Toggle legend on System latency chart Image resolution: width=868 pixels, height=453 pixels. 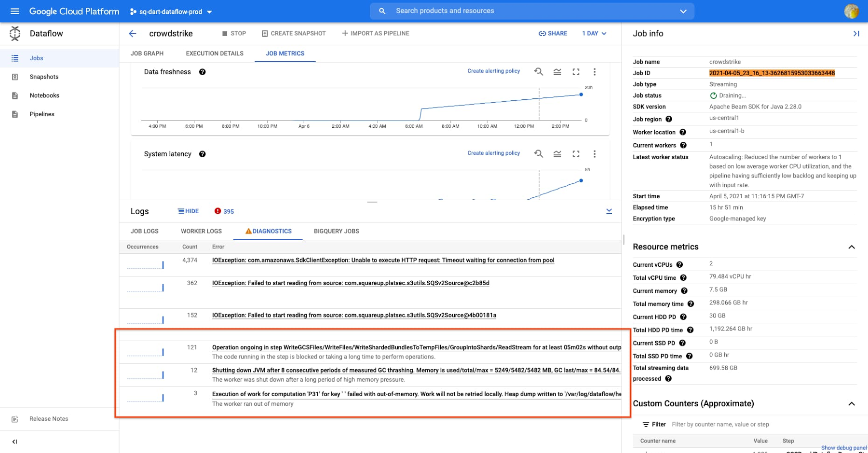(x=557, y=153)
